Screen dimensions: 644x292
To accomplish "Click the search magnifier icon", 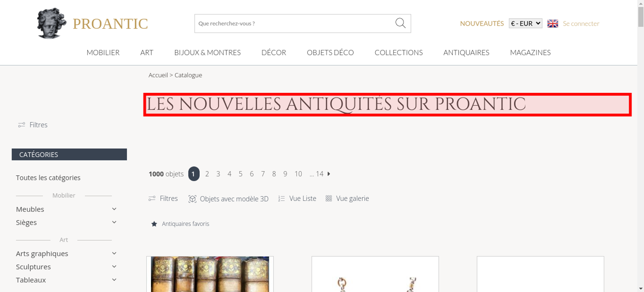I will [400, 23].
